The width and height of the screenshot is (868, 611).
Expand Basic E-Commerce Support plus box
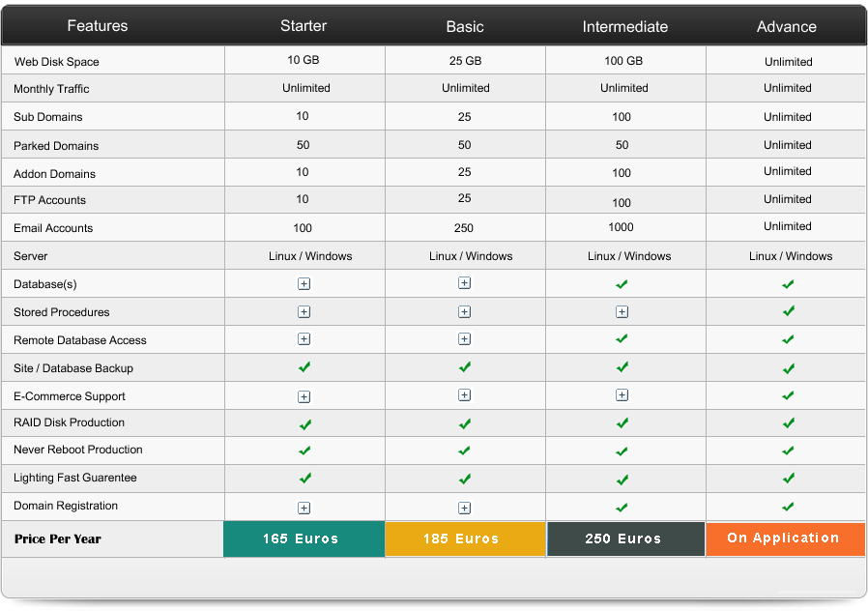(464, 395)
